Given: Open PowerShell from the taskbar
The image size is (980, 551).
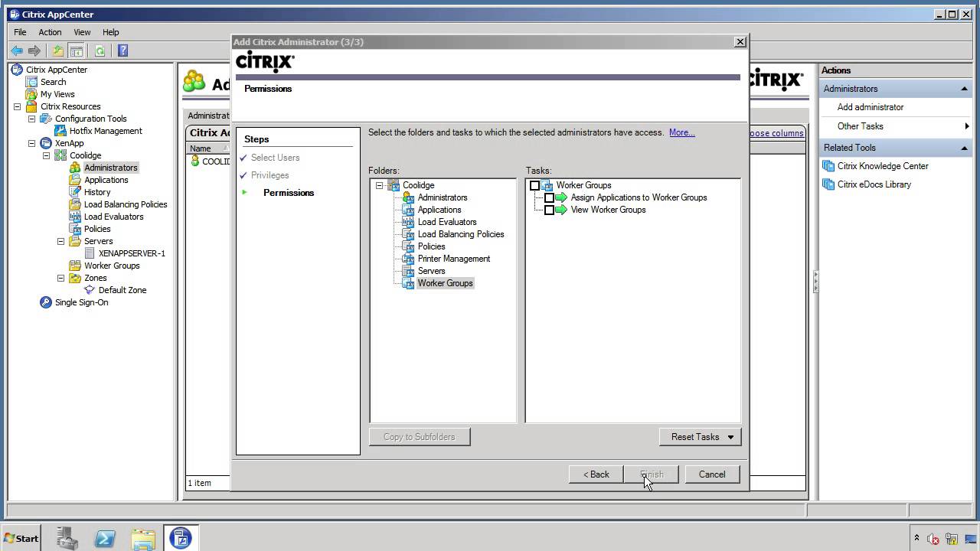Looking at the screenshot, I should tap(105, 538).
